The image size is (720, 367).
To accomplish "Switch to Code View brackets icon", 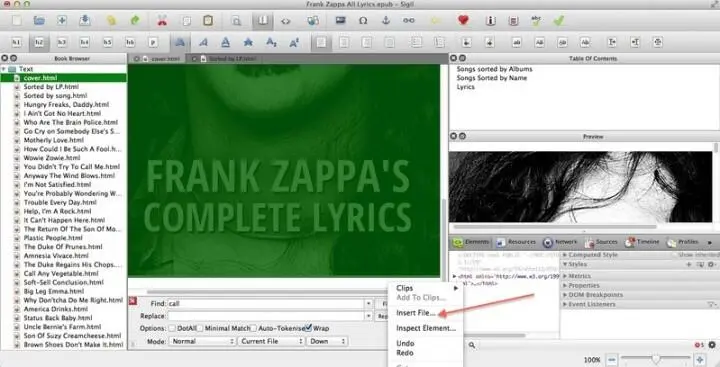I will coord(286,21).
